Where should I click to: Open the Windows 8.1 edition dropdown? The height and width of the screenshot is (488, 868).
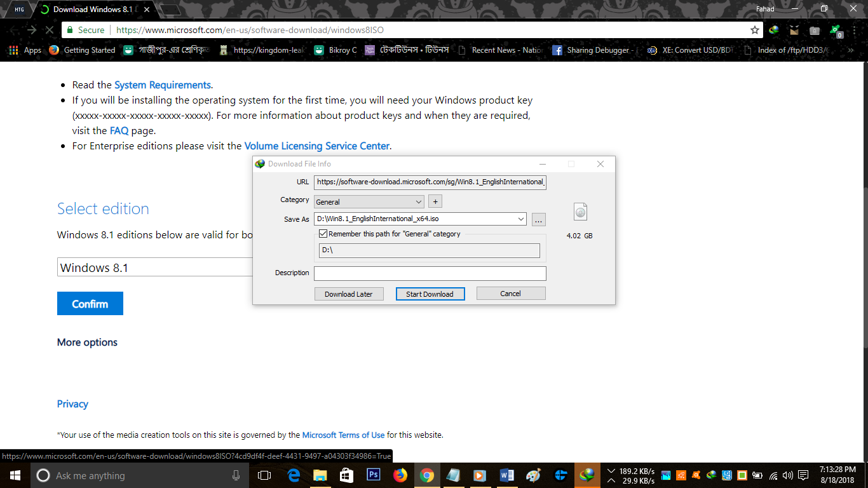click(x=155, y=268)
